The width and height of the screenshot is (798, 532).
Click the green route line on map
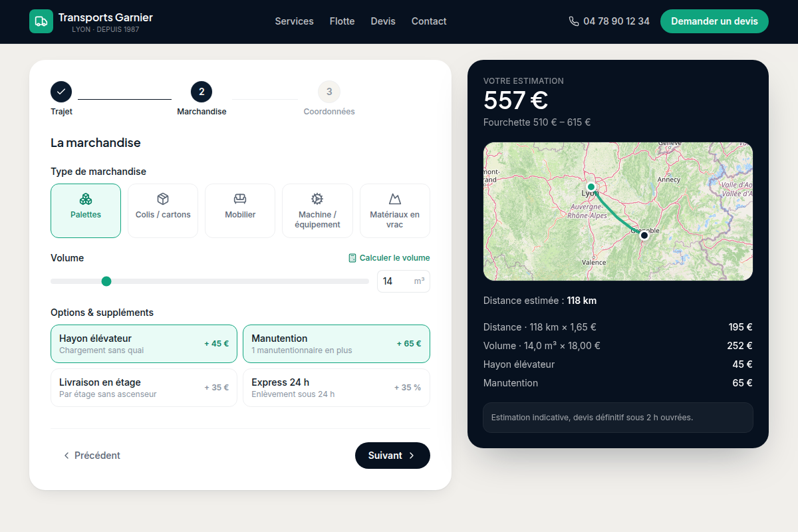click(x=615, y=214)
